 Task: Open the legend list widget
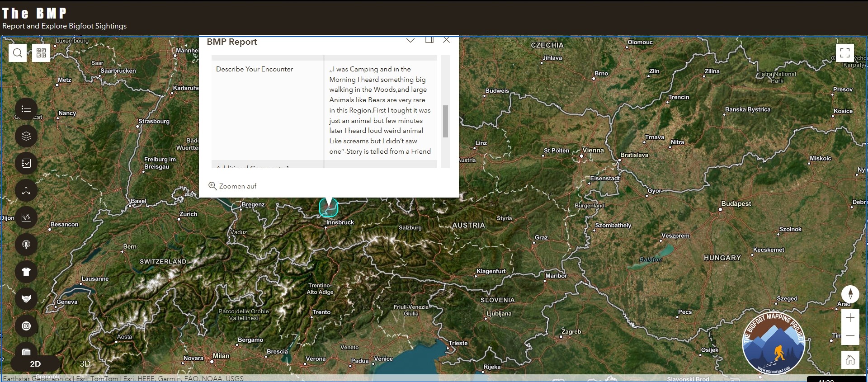pyautogui.click(x=26, y=109)
